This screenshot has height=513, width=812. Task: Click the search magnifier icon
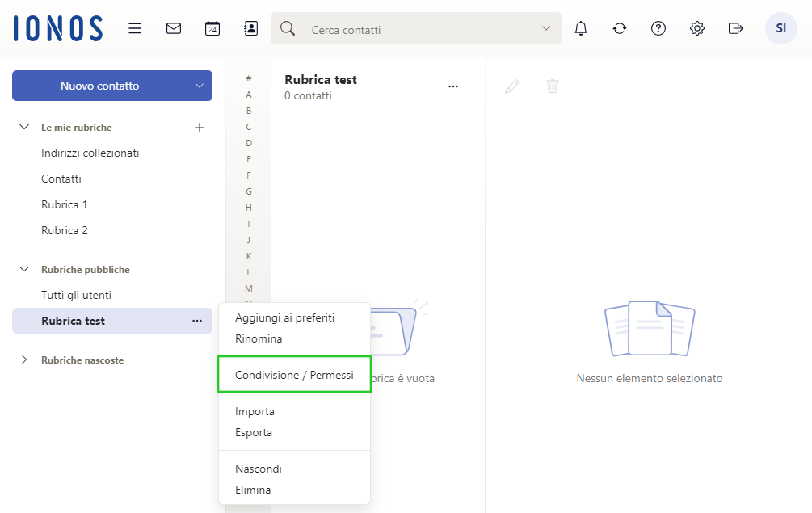coord(288,28)
